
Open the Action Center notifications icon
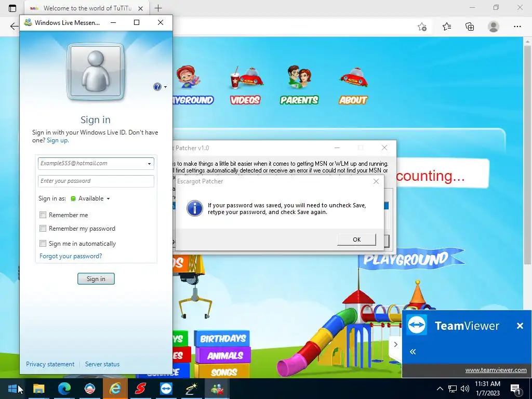515,389
